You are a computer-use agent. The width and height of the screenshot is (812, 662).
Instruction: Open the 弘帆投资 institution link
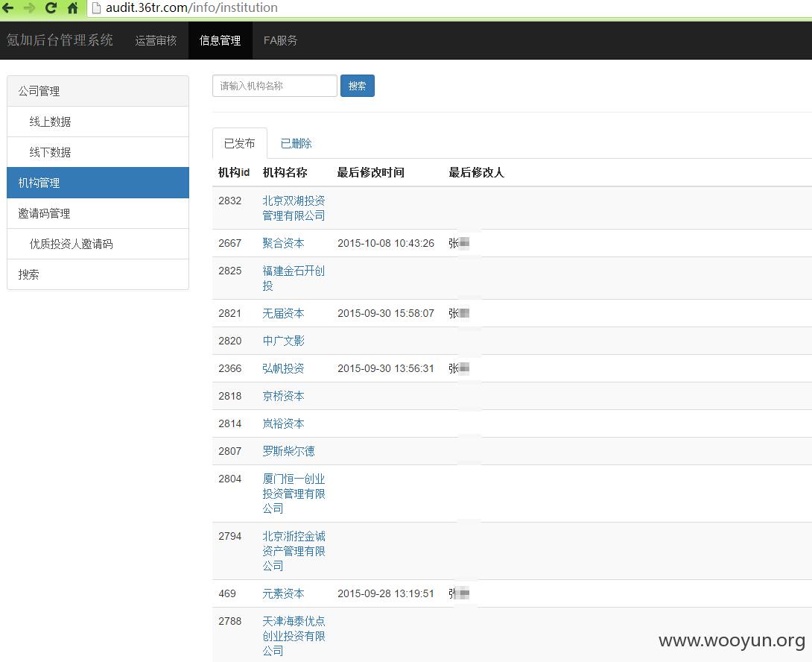click(x=283, y=368)
